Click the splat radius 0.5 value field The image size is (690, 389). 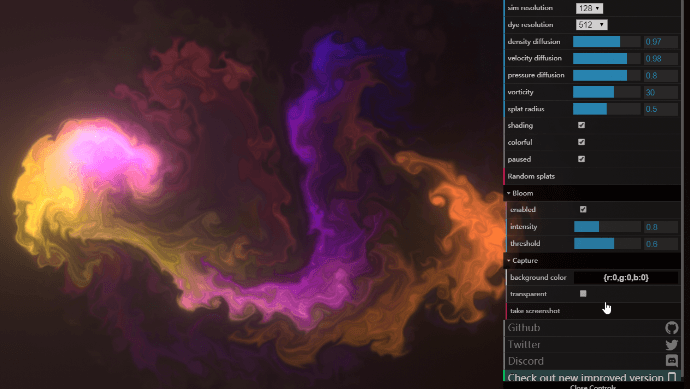[661, 109]
